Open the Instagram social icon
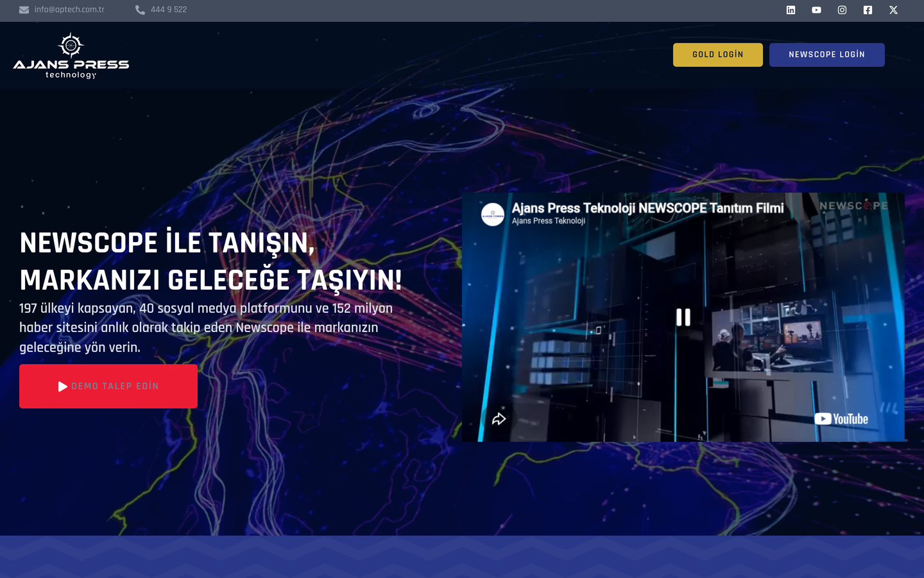 pos(842,10)
